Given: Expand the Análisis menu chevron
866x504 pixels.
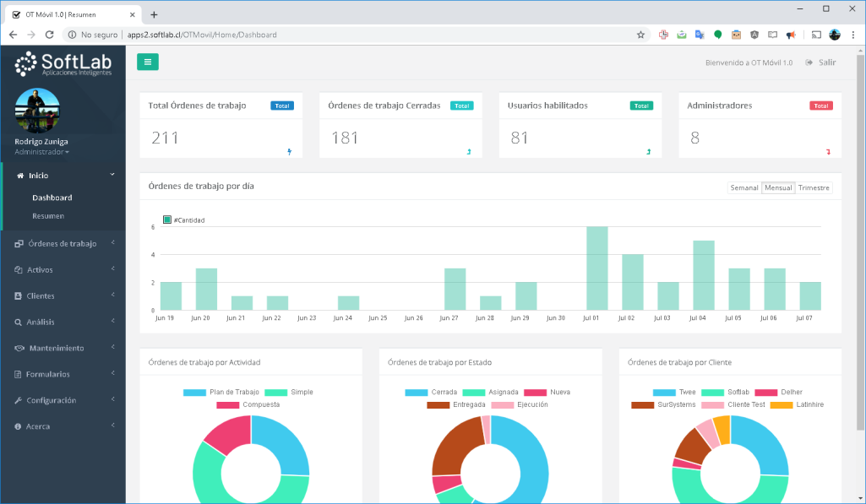Looking at the screenshot, I should pyautogui.click(x=112, y=321).
